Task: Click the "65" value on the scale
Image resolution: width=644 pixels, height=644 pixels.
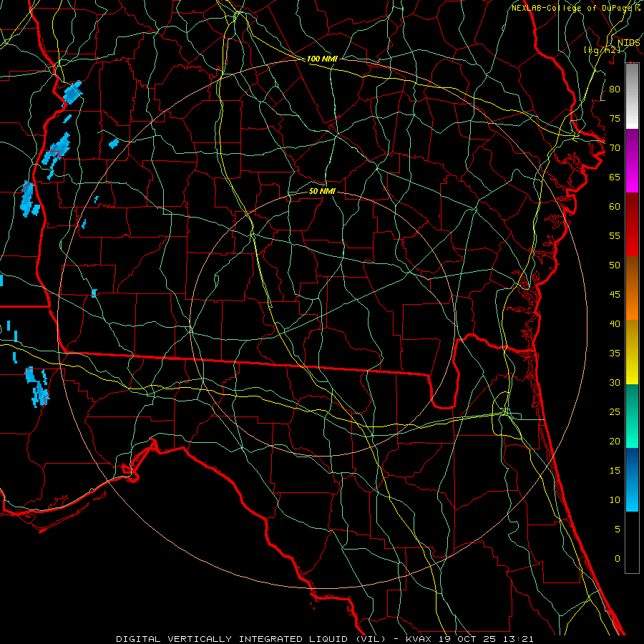Action: [615, 177]
